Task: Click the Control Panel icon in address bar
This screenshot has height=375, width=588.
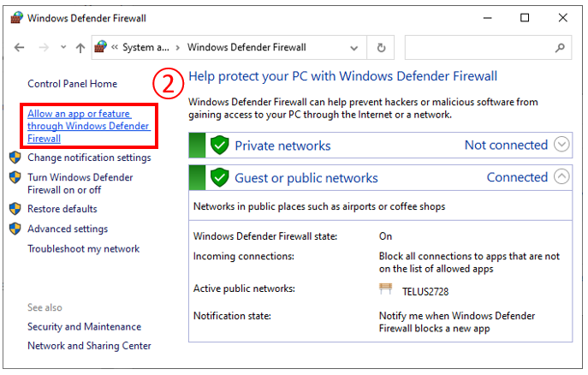Action: [x=101, y=47]
